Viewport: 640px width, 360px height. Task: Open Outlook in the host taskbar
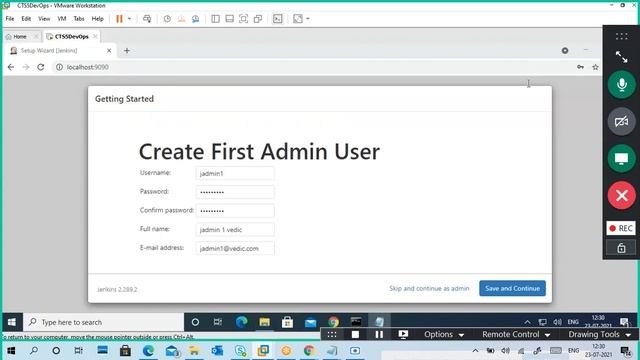(217, 351)
